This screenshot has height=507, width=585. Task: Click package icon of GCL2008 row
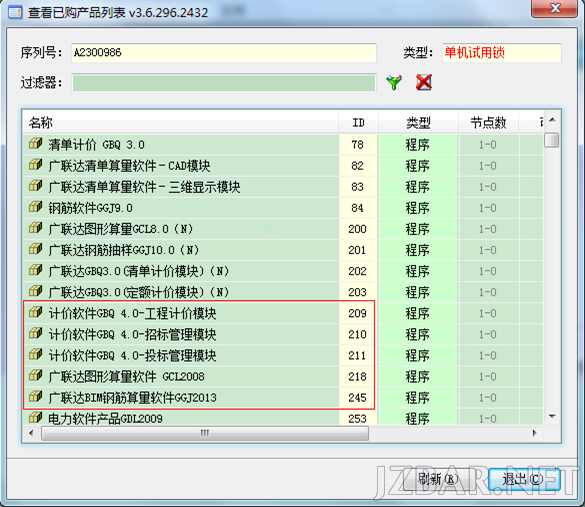pyautogui.click(x=36, y=375)
